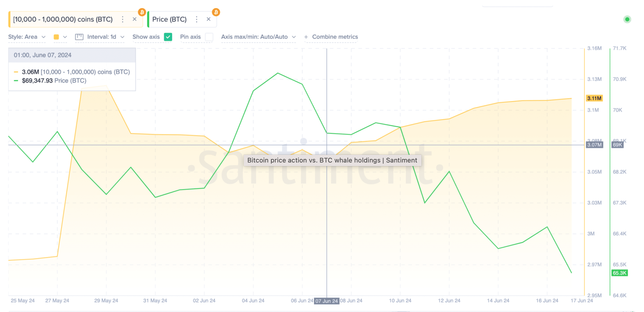Image resolution: width=644 pixels, height=312 pixels.
Task: Click the plus icon beside Combine metrics
Action: point(306,37)
